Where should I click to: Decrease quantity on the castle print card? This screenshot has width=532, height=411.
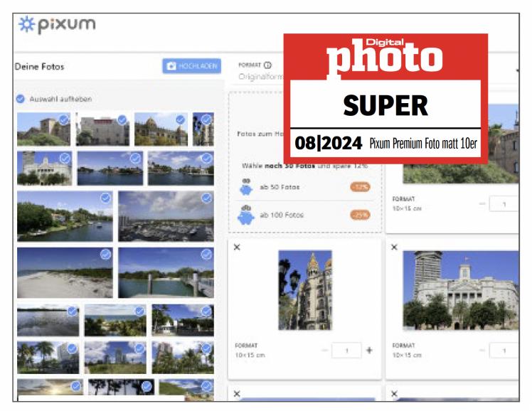click(x=482, y=204)
